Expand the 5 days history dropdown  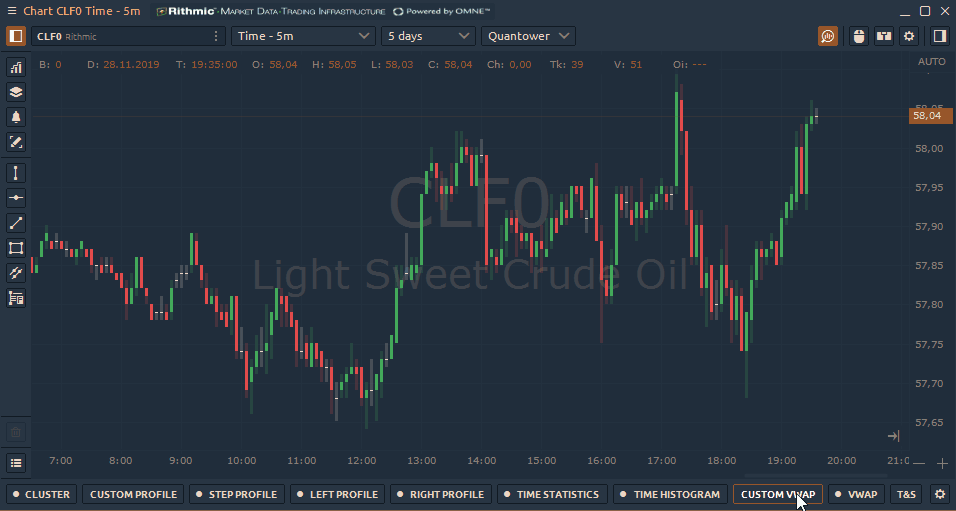428,36
